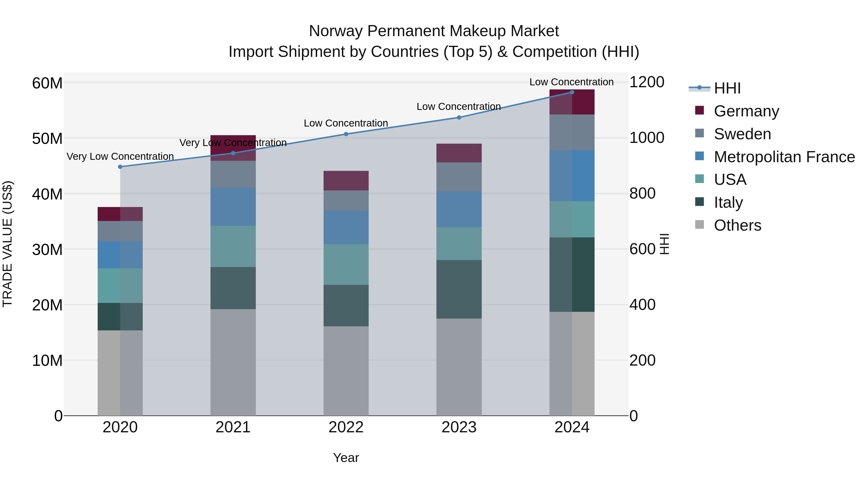Click the 'Norway Permanent Makeup Market' title line
This screenshot has width=868, height=488.
[x=434, y=31]
